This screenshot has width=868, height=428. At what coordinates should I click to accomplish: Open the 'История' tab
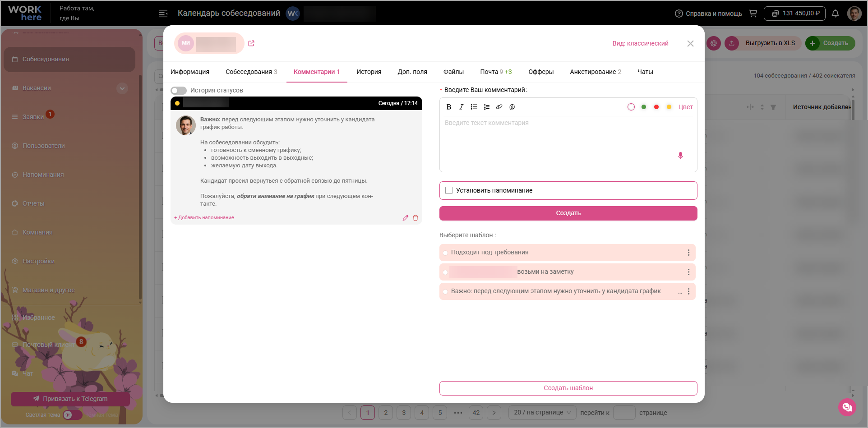(369, 72)
